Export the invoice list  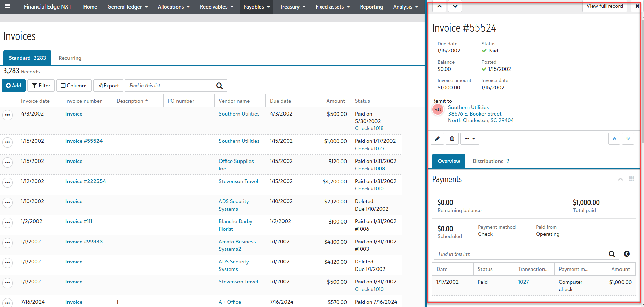[x=108, y=86]
